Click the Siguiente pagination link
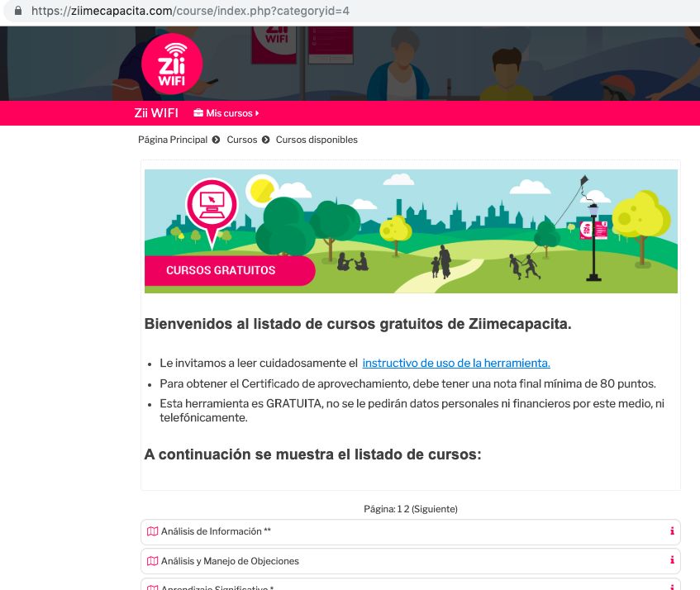This screenshot has width=700, height=590. point(435,509)
